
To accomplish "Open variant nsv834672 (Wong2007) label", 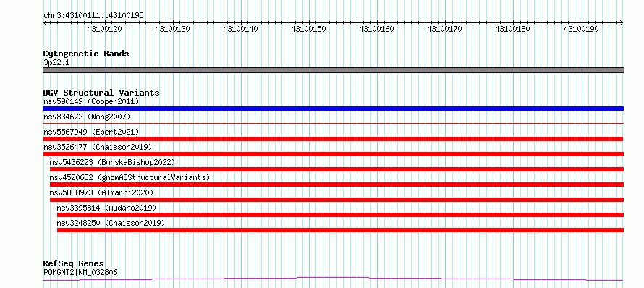I will (x=87, y=117).
